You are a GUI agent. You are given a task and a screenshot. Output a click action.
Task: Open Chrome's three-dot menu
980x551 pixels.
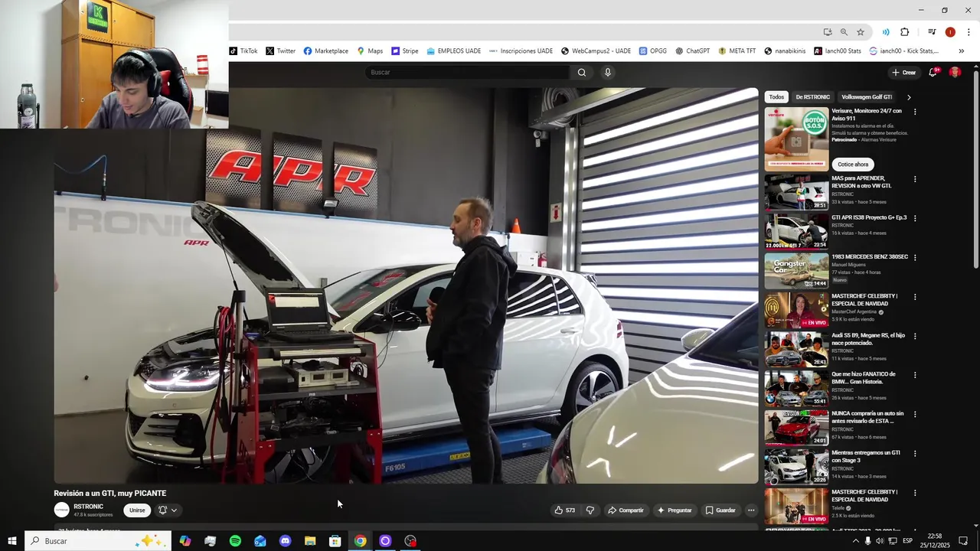tap(969, 32)
